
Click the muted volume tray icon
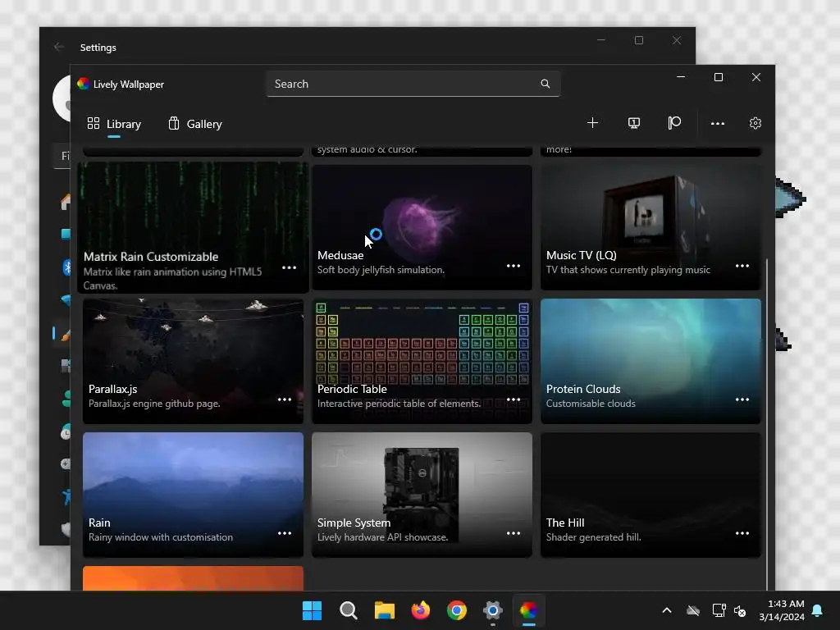click(740, 610)
